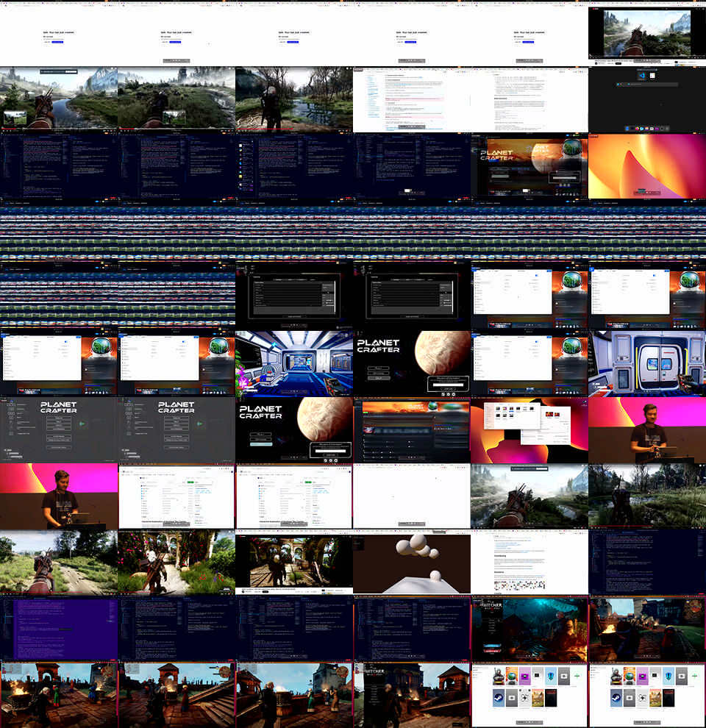The image size is (706, 728).
Task: Open the web page frame with colorful badge grid
Action: tap(529, 563)
